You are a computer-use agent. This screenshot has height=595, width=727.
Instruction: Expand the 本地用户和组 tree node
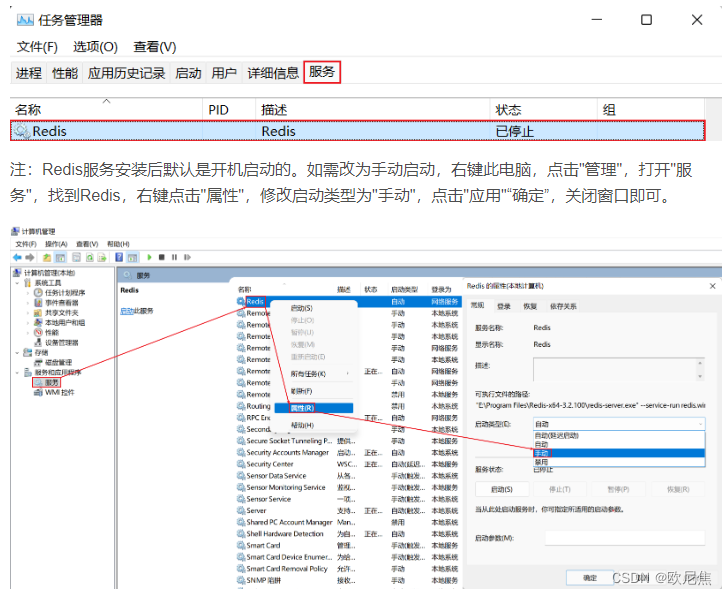(28, 323)
